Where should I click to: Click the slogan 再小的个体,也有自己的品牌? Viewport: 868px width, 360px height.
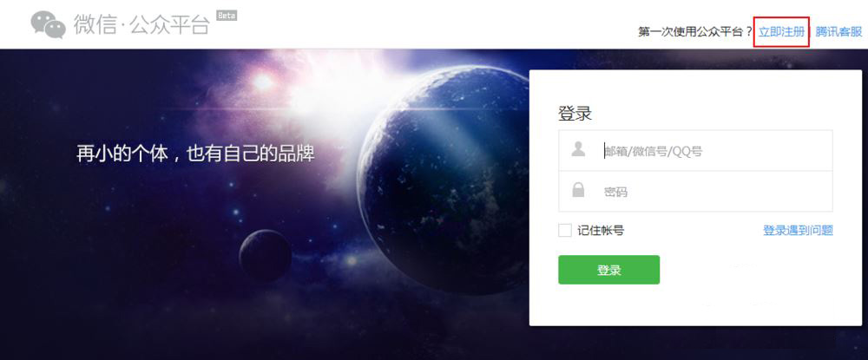tap(195, 154)
